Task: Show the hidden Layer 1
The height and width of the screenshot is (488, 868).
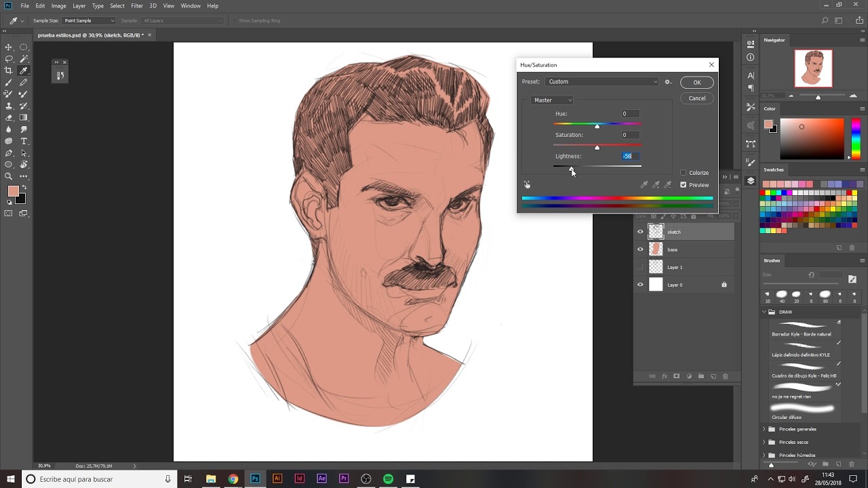Action: click(640, 267)
